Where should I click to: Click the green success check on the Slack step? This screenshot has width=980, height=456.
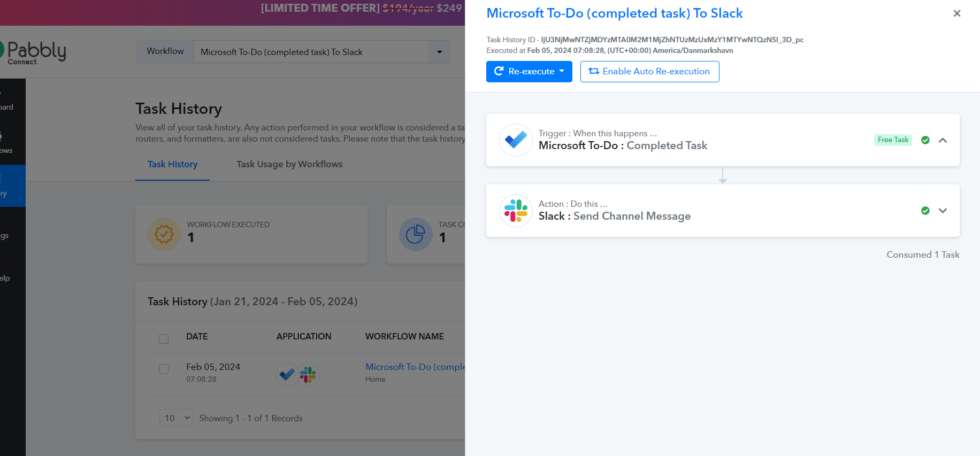click(x=925, y=211)
